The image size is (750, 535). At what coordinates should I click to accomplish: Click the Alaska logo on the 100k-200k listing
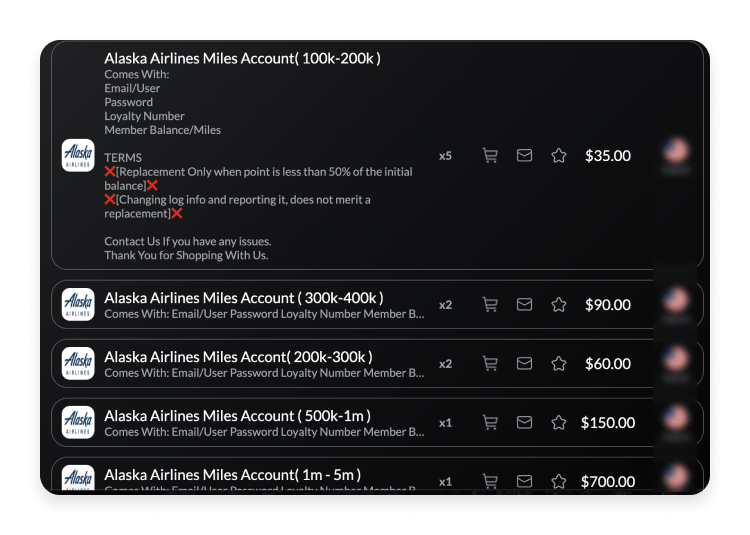(x=78, y=155)
